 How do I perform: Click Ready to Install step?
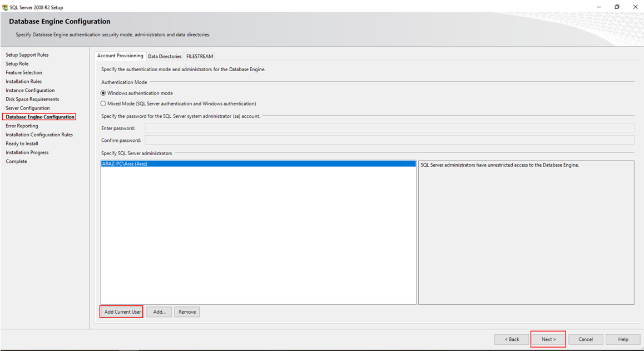pyautogui.click(x=22, y=144)
